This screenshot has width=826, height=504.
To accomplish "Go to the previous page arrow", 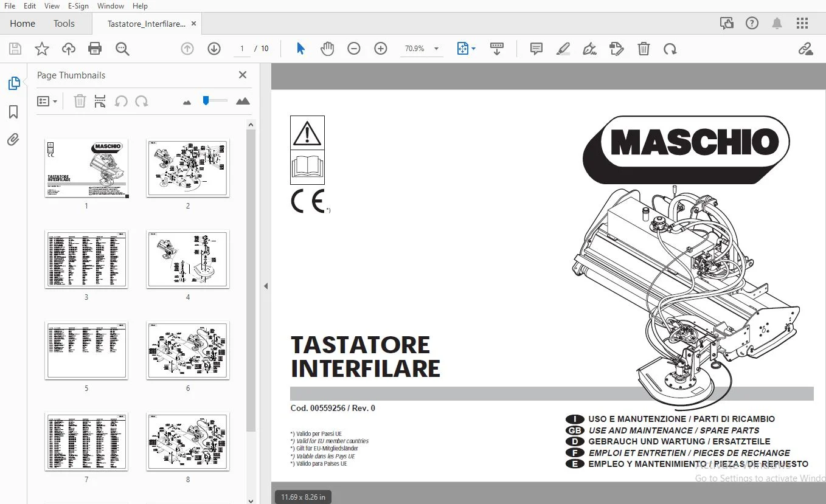I will [187, 49].
